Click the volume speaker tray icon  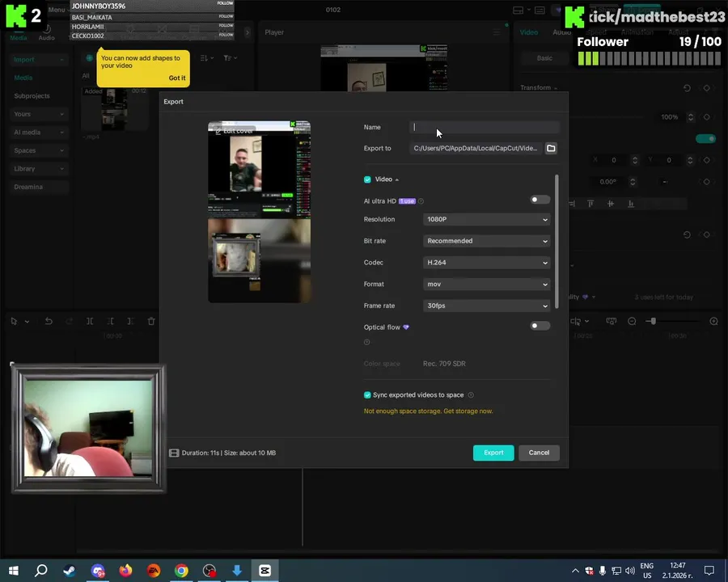pyautogui.click(x=629, y=571)
